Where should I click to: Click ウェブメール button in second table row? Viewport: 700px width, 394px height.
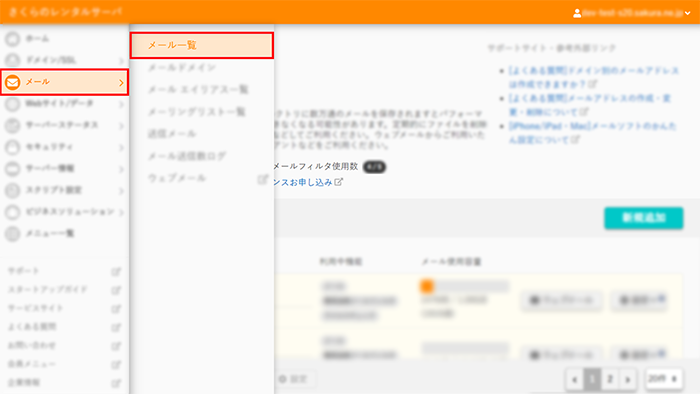point(561,354)
